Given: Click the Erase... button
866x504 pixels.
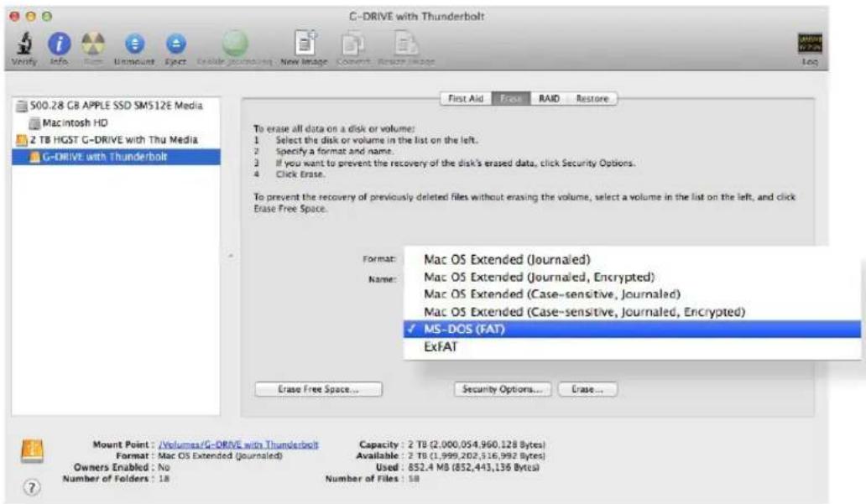Looking at the screenshot, I should (x=587, y=389).
